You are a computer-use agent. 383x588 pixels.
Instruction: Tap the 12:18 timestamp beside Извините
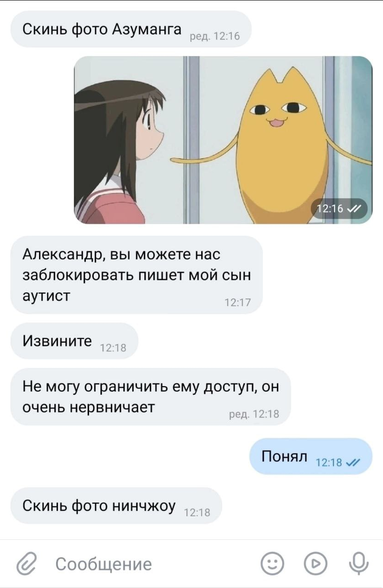pyautogui.click(x=113, y=348)
